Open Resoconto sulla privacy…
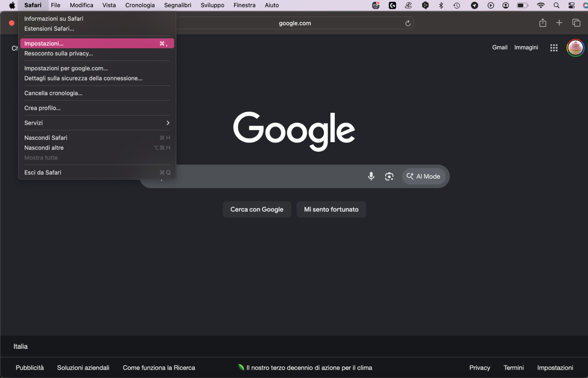This screenshot has width=588, height=378. 97,53
